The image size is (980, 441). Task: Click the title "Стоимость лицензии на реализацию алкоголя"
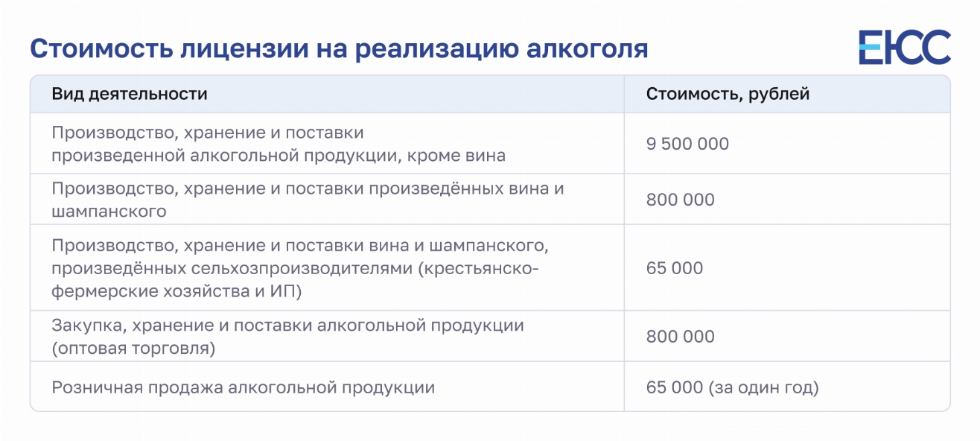(x=339, y=48)
